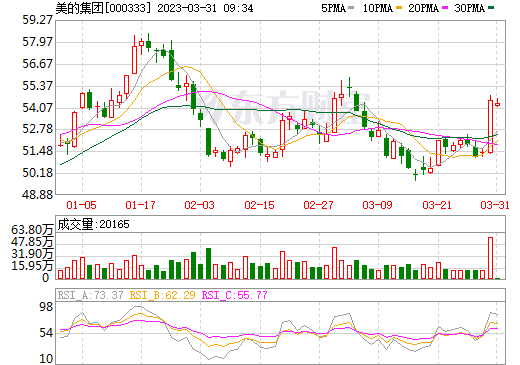Image resolution: width=520 pixels, height=365 pixels.
Task: Click the 50.18 price axis value
Action: (38, 173)
